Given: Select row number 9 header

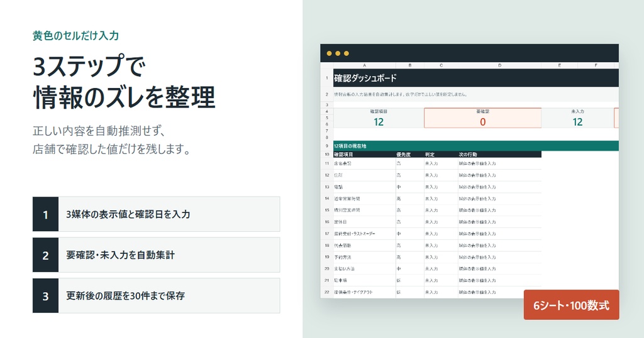Looking at the screenshot, I should click(327, 146).
